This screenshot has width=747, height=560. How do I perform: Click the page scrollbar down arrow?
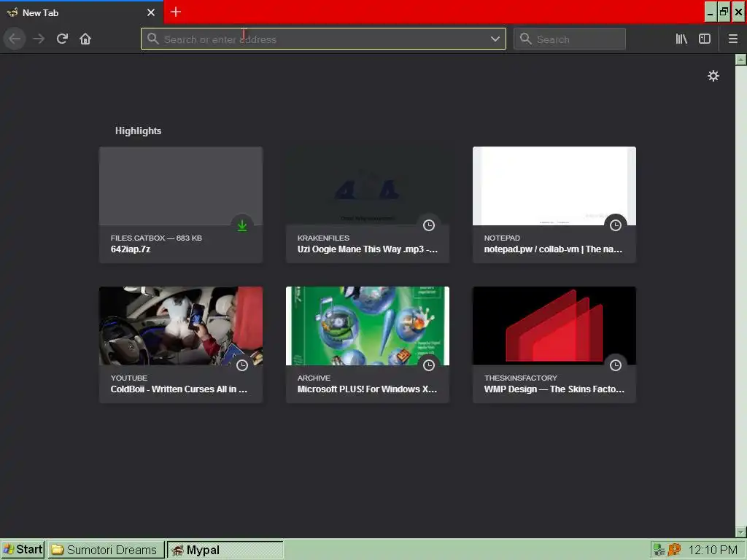click(741, 532)
